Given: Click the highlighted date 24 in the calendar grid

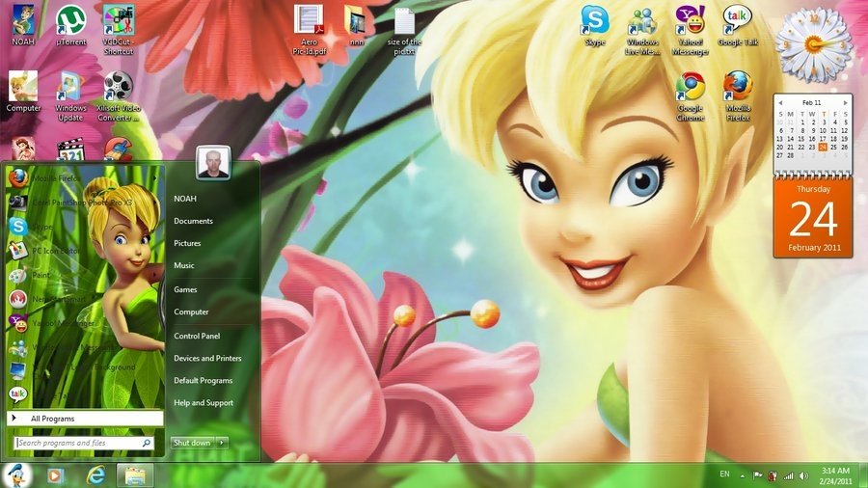Looking at the screenshot, I should (x=823, y=148).
